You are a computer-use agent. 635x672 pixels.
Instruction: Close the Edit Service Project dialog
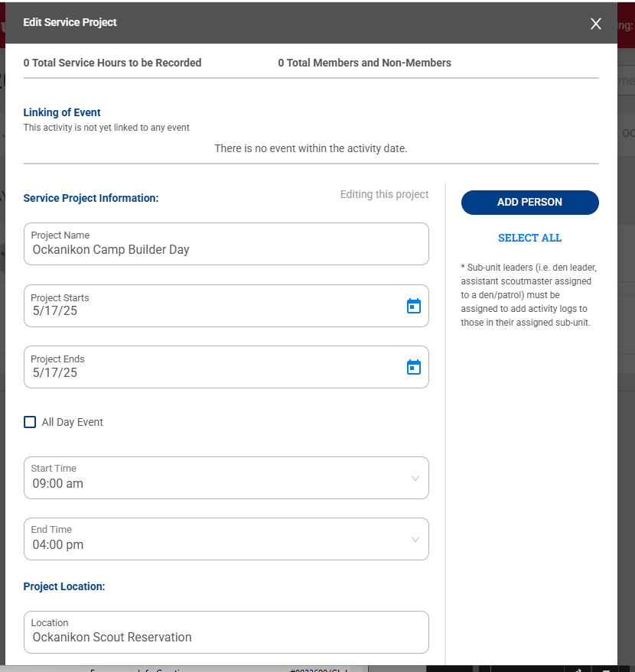pos(596,24)
